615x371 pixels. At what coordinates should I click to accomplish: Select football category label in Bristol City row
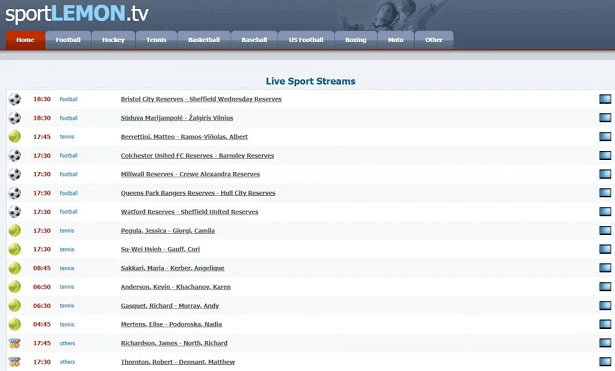(69, 99)
